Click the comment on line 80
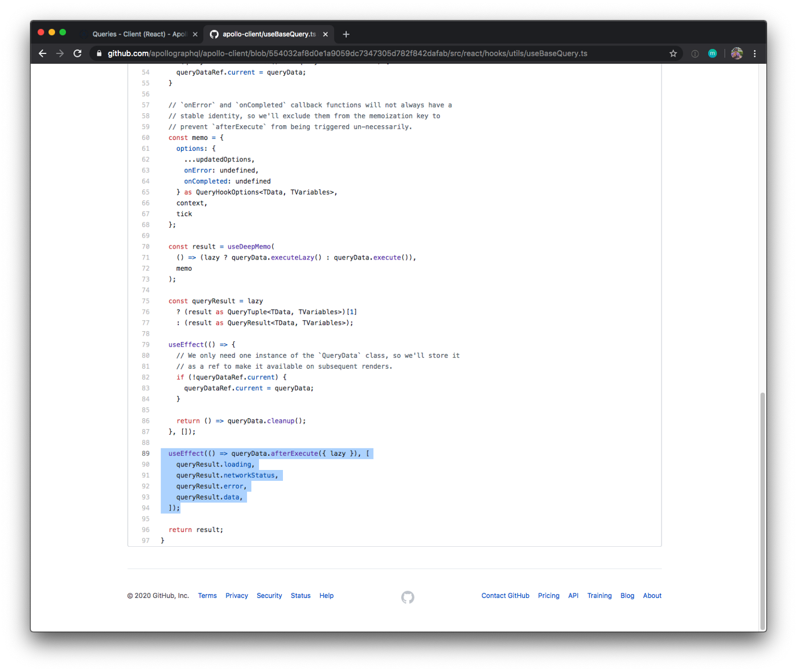Viewport: 797px width, 672px height. [x=318, y=356]
